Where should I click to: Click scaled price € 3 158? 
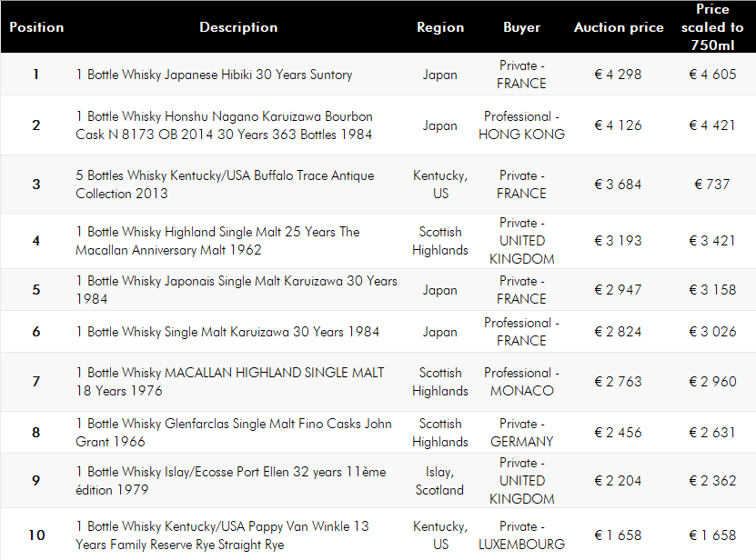pos(712,290)
